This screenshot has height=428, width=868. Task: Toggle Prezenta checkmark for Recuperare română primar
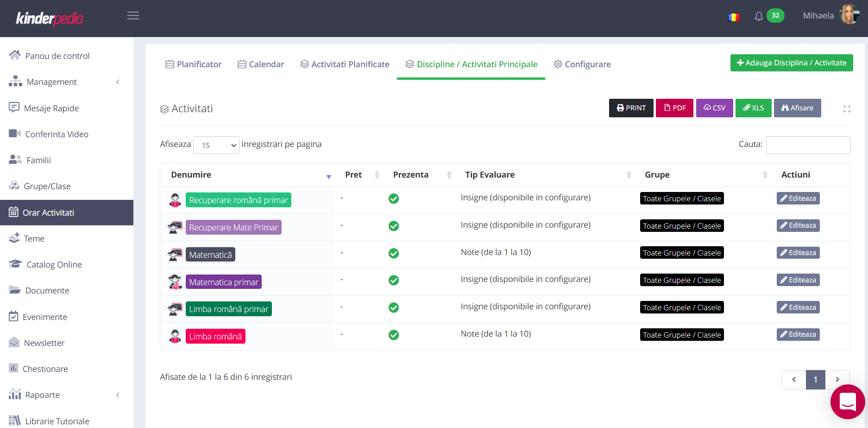pos(394,199)
